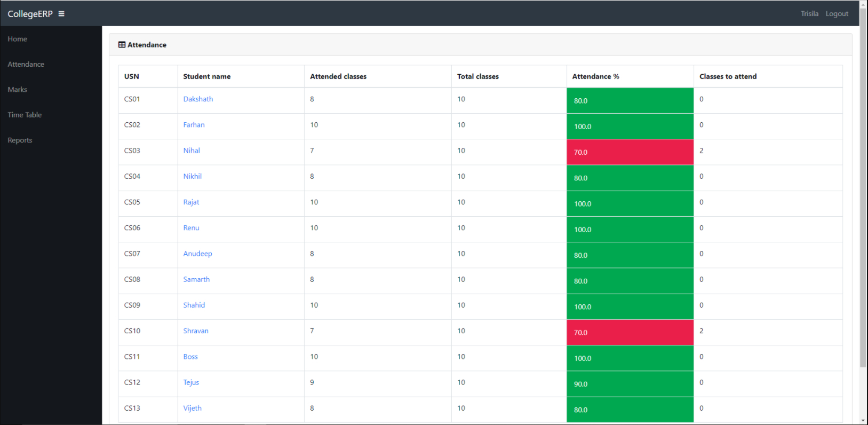Click the USN column header

(148, 76)
